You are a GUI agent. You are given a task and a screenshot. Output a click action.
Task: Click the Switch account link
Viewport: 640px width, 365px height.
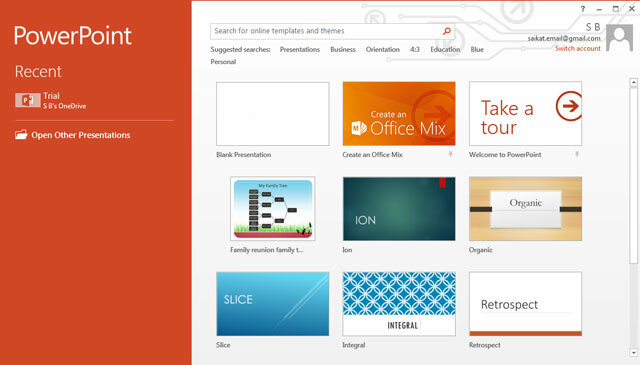click(578, 48)
